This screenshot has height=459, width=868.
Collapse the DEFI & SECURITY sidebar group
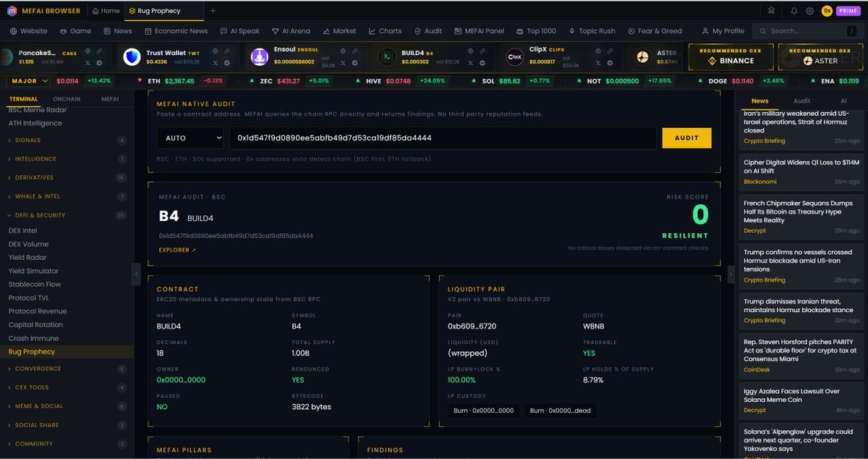67,215
